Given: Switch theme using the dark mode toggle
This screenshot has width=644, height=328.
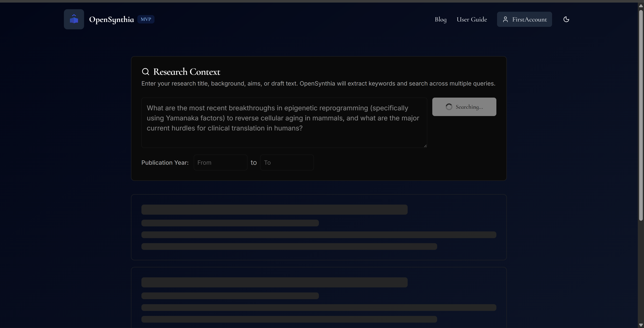Looking at the screenshot, I should pyautogui.click(x=566, y=19).
